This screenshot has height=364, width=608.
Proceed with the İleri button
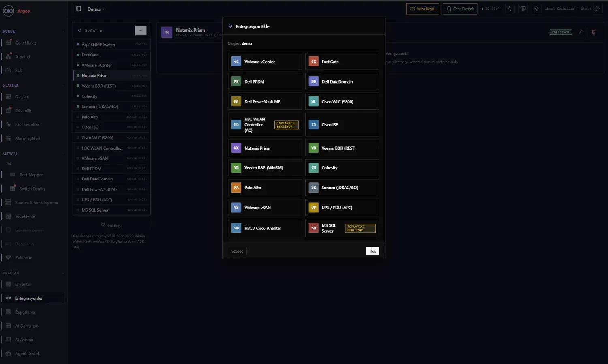click(x=373, y=251)
